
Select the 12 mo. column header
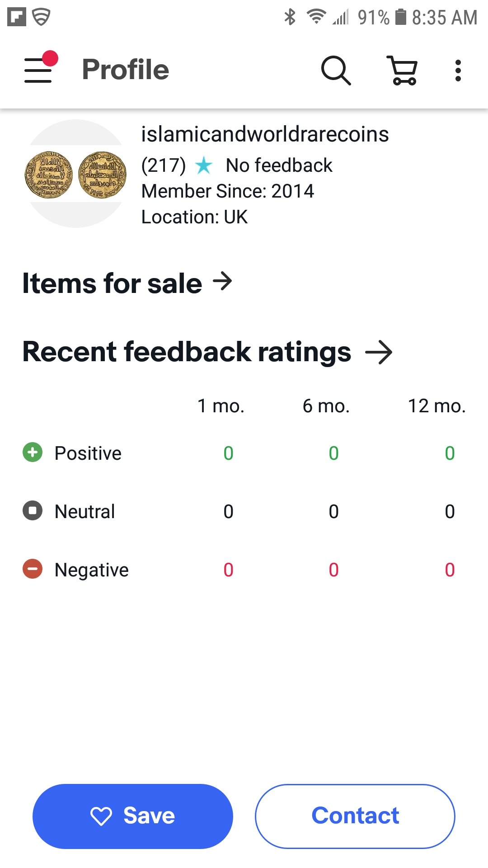pyautogui.click(x=436, y=406)
